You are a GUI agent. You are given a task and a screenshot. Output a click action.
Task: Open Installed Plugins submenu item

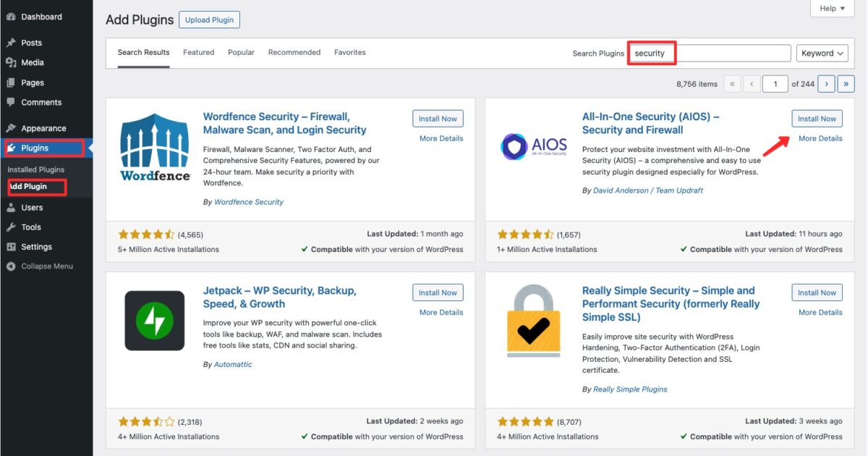pyautogui.click(x=36, y=169)
